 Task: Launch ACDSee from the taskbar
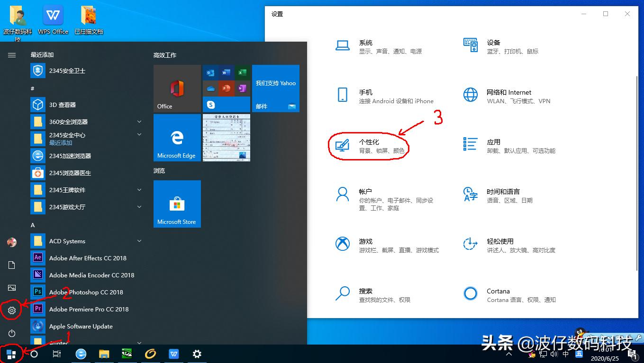(x=127, y=354)
